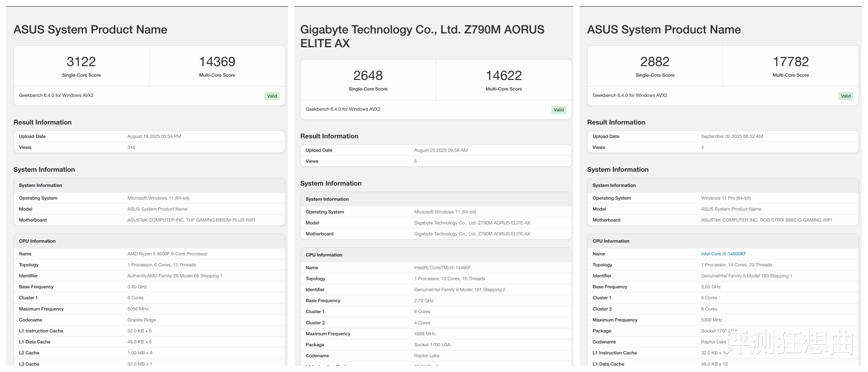Click the ROG STRIX B660-G GAMING WIFI motherboard value

(766, 220)
